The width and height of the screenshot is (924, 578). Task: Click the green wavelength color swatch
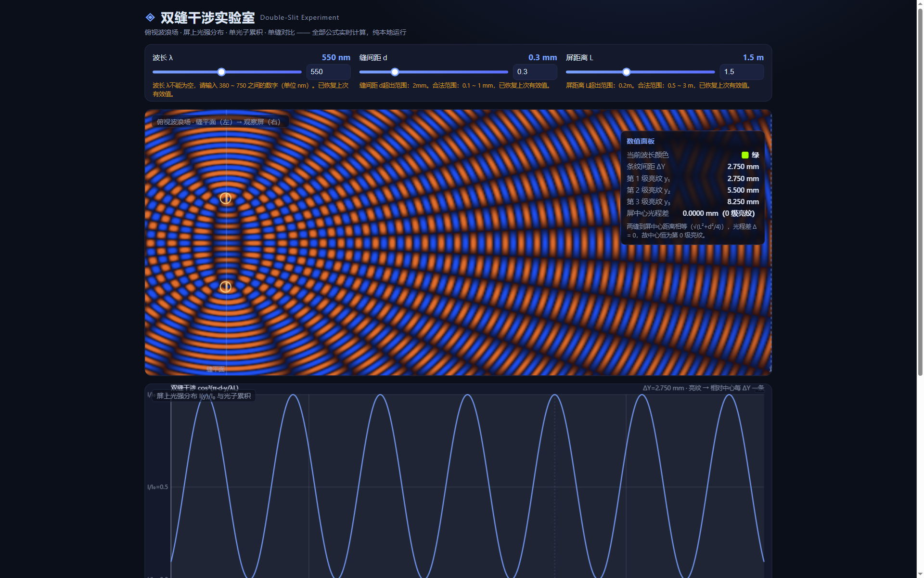pos(745,155)
